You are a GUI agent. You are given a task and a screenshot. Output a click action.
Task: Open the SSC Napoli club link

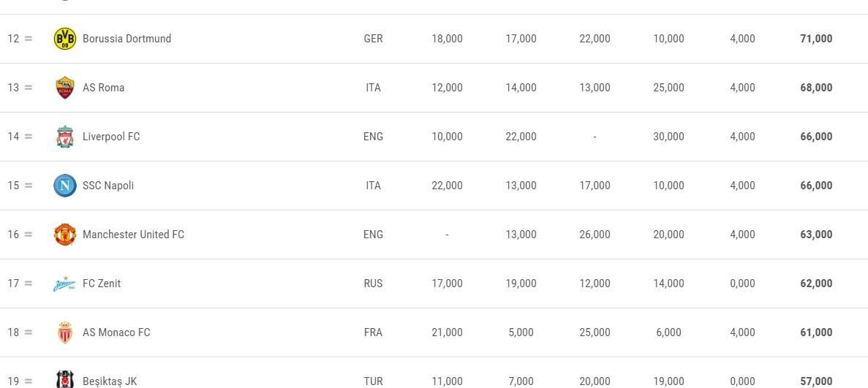(108, 186)
